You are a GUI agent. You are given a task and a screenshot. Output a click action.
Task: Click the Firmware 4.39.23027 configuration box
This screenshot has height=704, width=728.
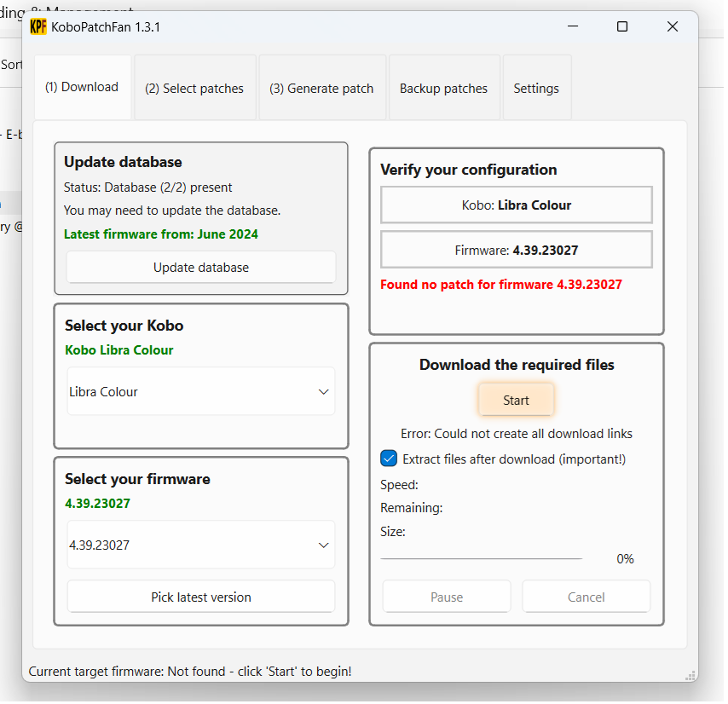click(x=516, y=251)
